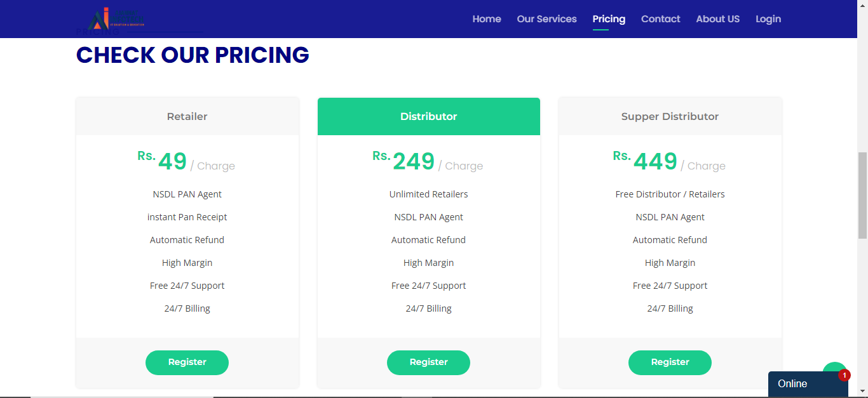Open the Our Services menu item
Screen dimensions: 868x398
click(546, 19)
